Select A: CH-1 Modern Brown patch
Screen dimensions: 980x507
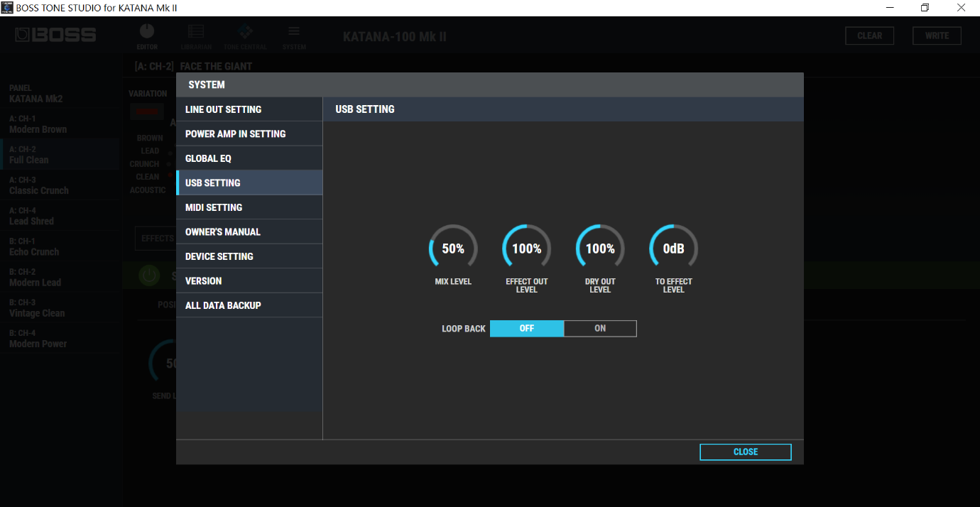pyautogui.click(x=60, y=124)
